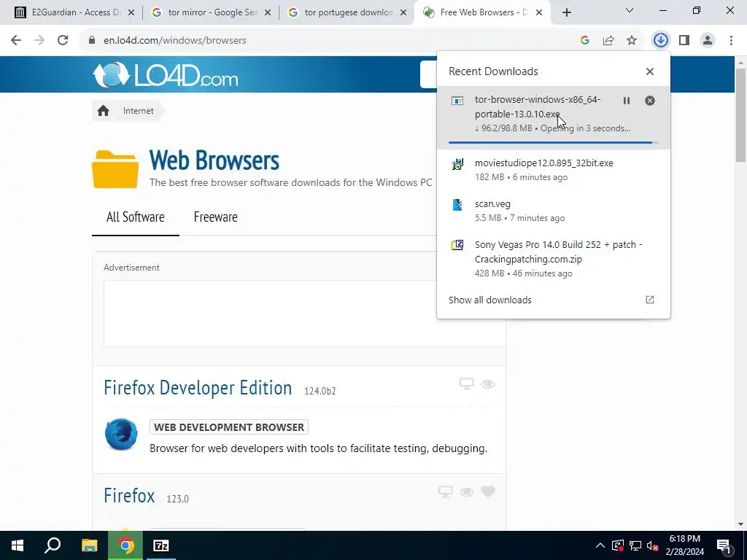Click the tor-browser exe file icon
Viewport: 747px width, 560px height.
coord(457,101)
